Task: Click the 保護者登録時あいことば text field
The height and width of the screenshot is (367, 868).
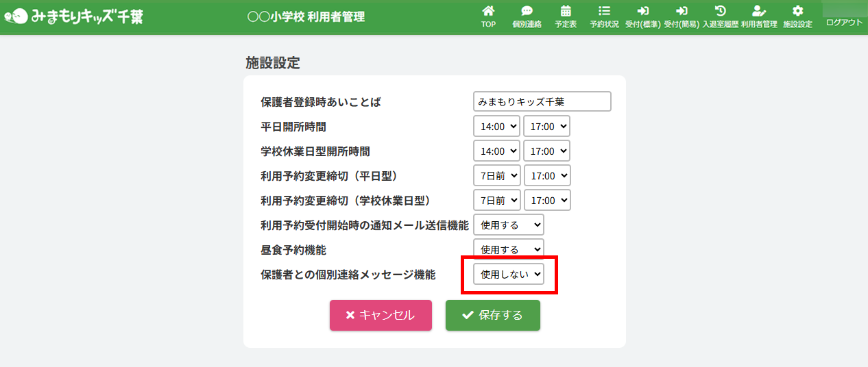Action: coord(542,102)
